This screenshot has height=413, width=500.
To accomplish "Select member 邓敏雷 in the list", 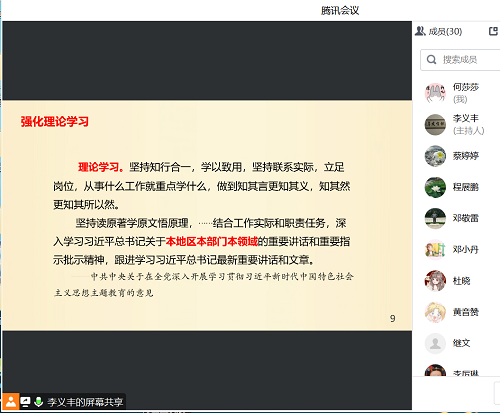I will [457, 218].
